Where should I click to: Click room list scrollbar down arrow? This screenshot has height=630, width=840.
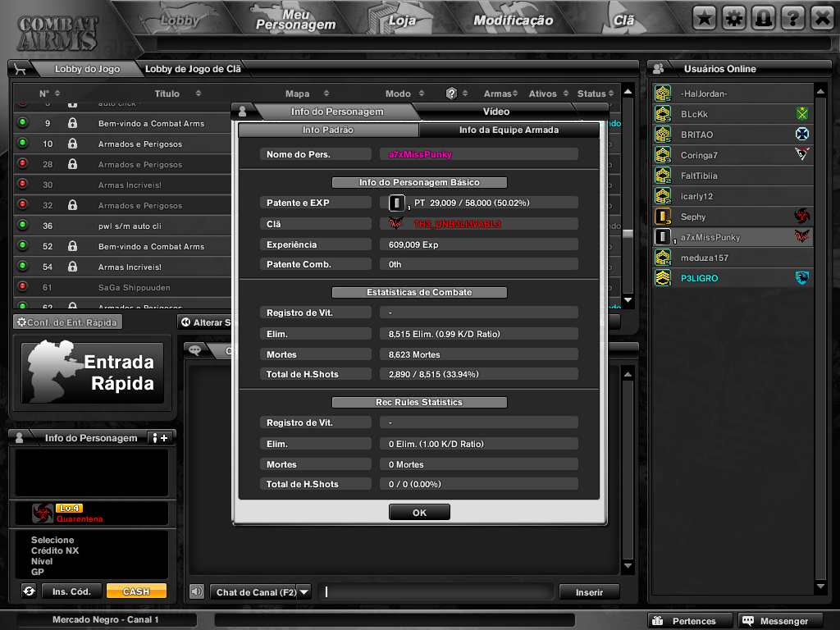pyautogui.click(x=628, y=300)
